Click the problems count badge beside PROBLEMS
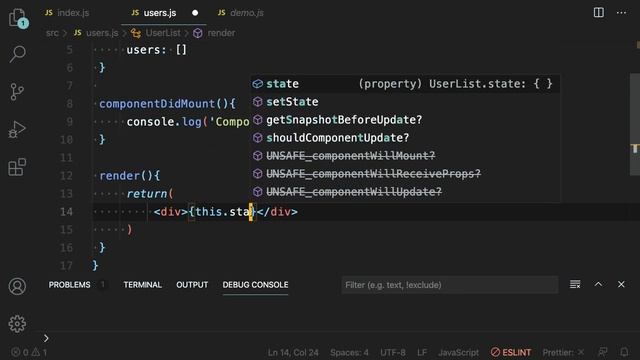 (x=102, y=284)
